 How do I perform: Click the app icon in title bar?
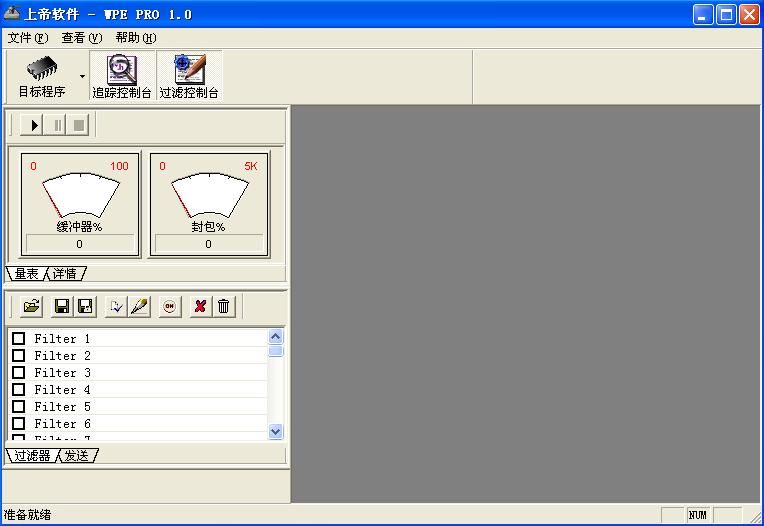[x=12, y=14]
